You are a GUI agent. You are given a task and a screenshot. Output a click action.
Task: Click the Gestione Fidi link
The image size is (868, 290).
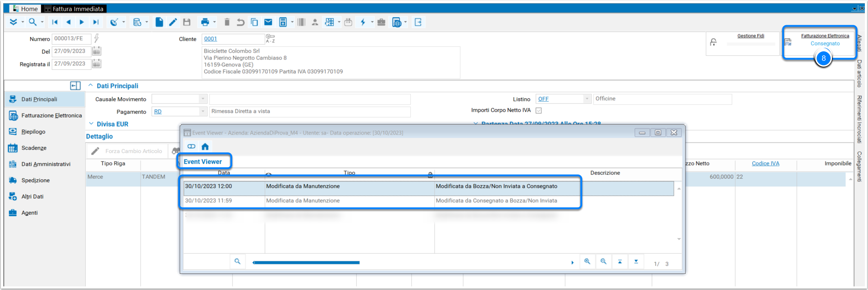pyautogui.click(x=750, y=36)
